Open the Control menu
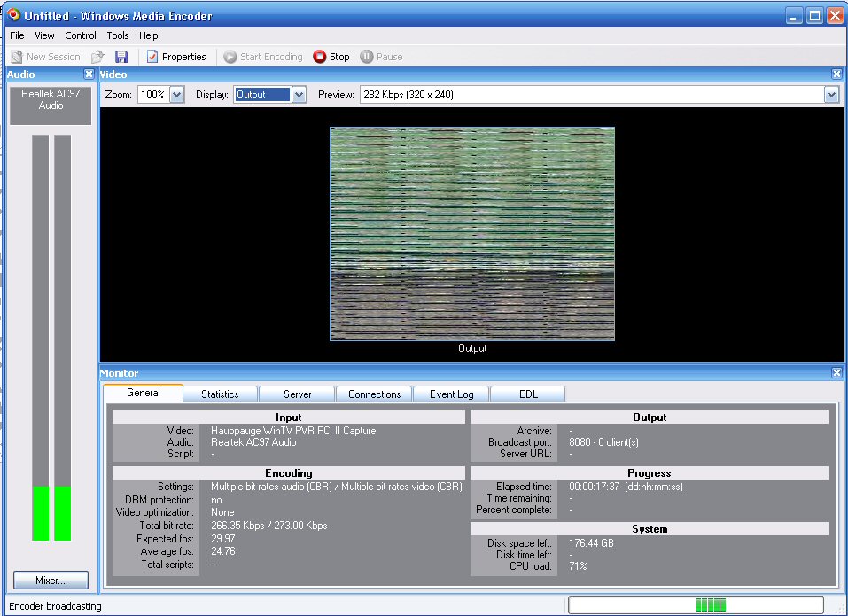 [x=81, y=35]
